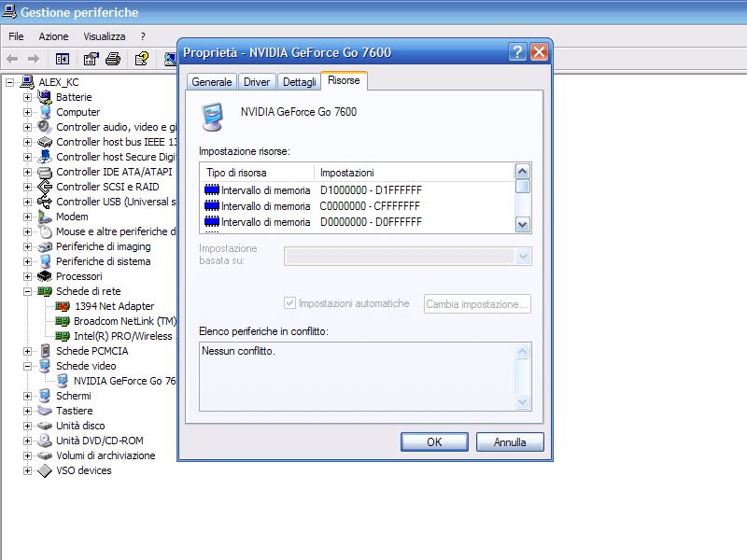747x560 pixels.
Task: Collapse the Schede di rete node
Action: click(28, 291)
